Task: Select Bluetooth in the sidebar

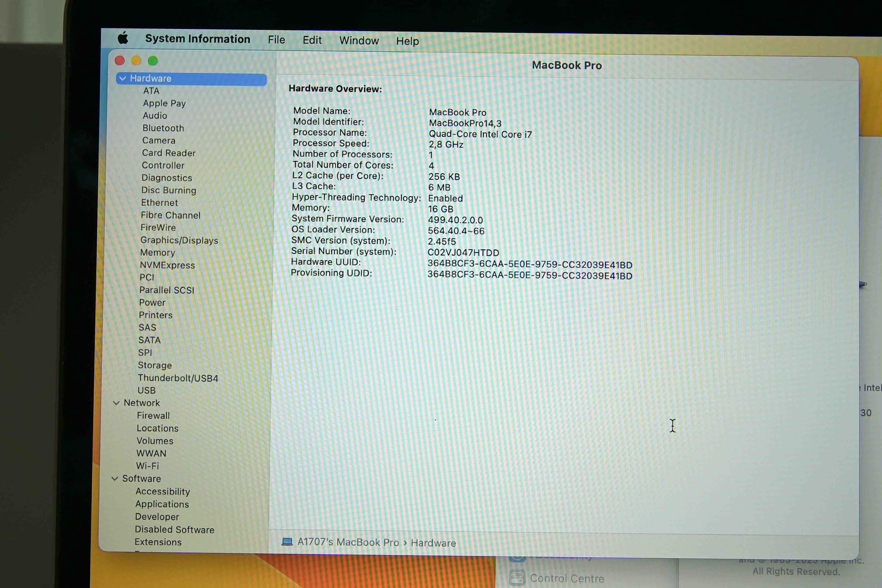Action: point(163,128)
